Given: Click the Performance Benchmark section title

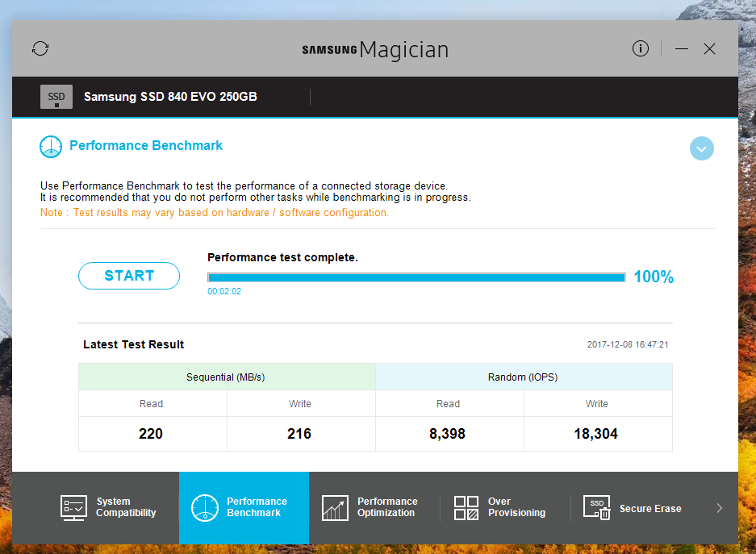Looking at the screenshot, I should [146, 145].
